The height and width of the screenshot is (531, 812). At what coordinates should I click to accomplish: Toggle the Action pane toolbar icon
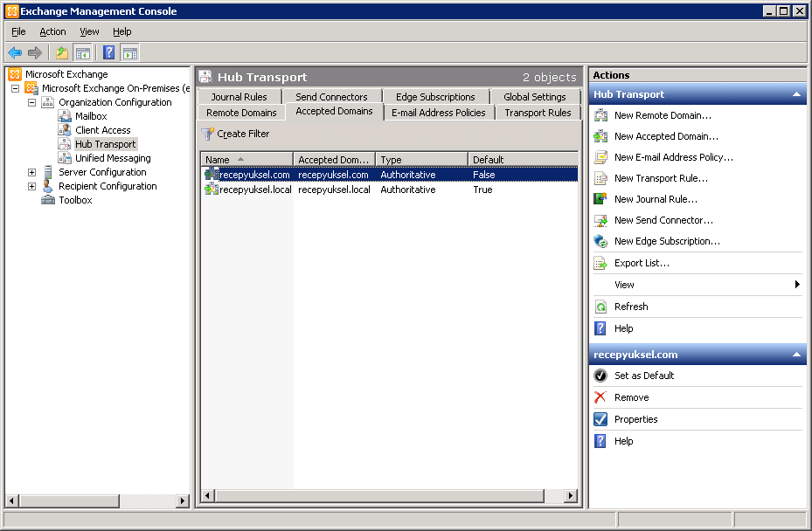click(130, 52)
